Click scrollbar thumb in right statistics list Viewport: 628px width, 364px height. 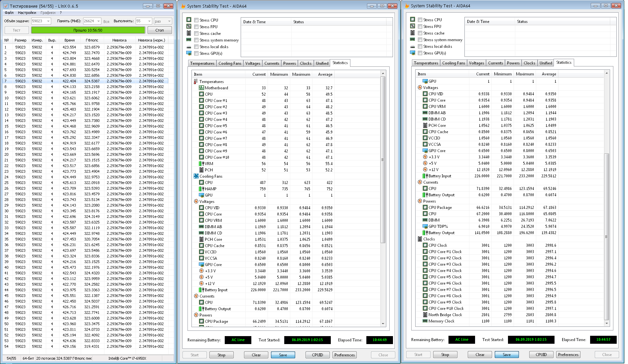point(606,237)
